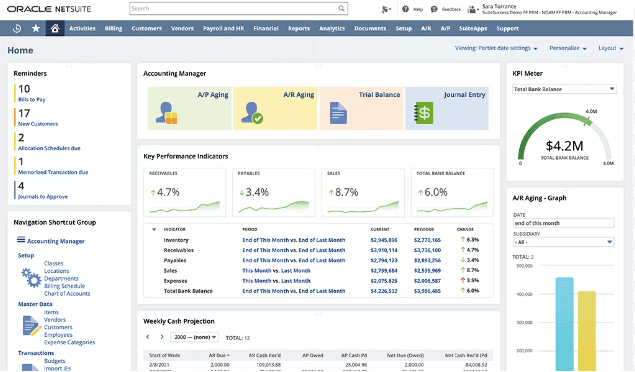This screenshot has width=635, height=372.
Task: Open the A/P Aging tile icon
Action: [x=166, y=113]
